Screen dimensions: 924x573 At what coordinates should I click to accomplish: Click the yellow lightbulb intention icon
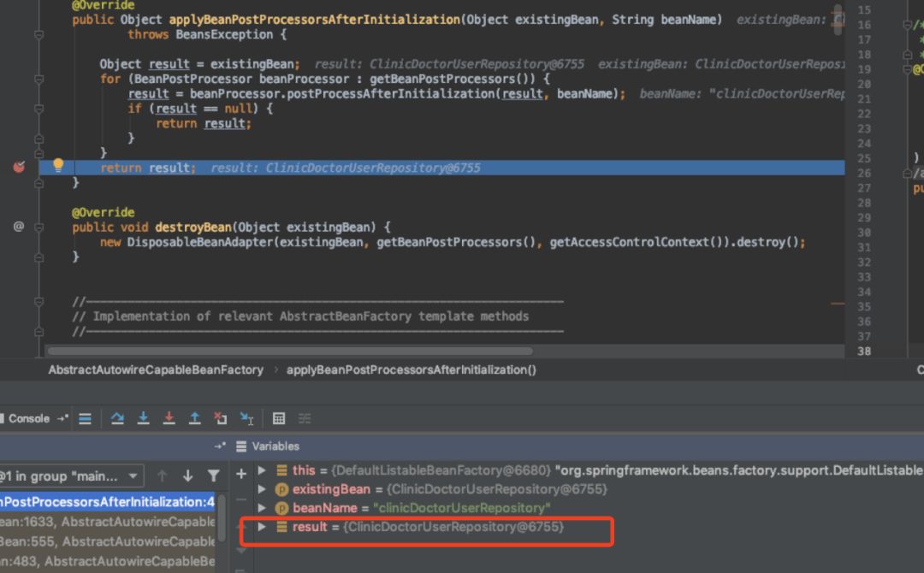click(x=58, y=165)
